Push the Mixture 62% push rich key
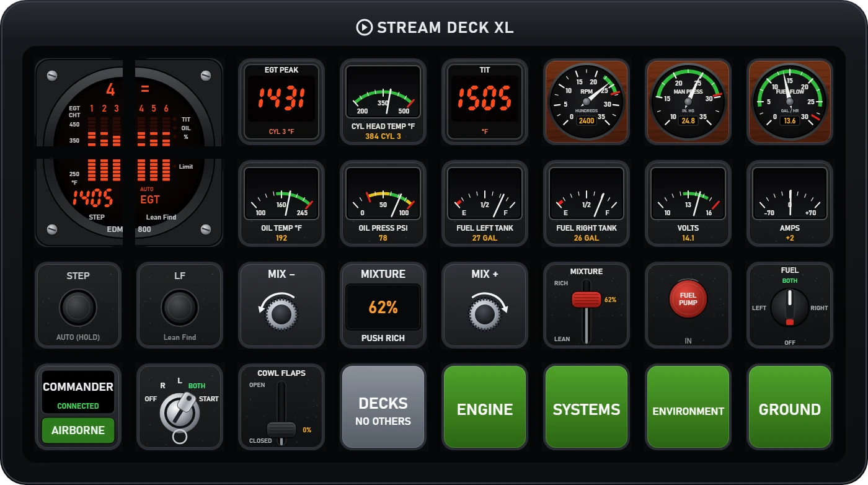868x485 pixels. point(383,305)
